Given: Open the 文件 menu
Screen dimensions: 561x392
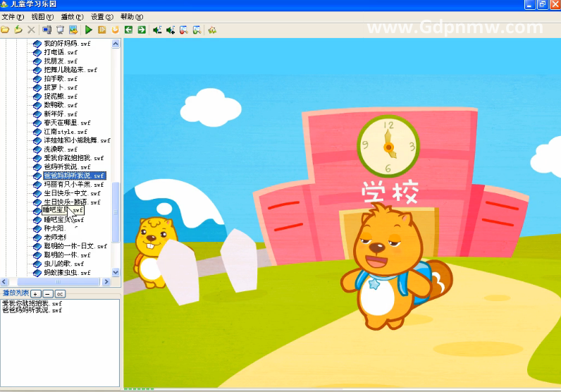Looking at the screenshot, I should pos(13,17).
